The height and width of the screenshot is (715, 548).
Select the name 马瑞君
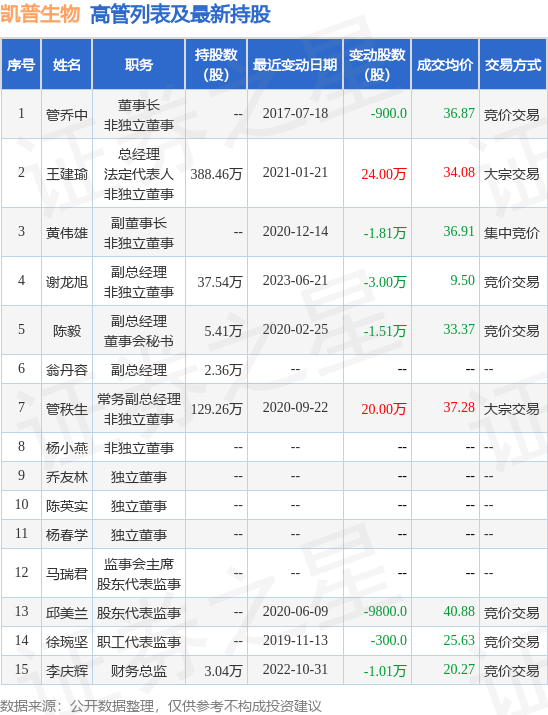(67, 574)
